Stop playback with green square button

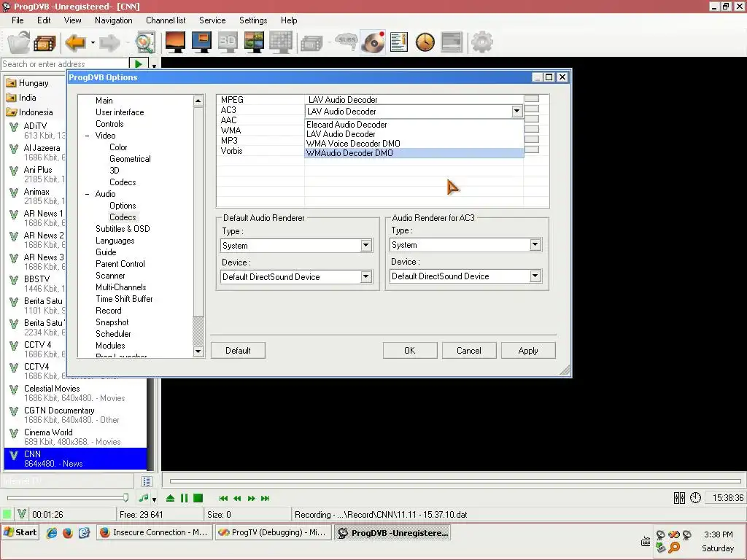pyautogui.click(x=198, y=498)
